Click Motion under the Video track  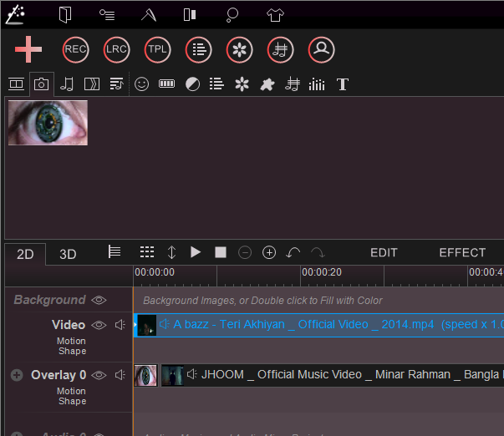point(71,341)
